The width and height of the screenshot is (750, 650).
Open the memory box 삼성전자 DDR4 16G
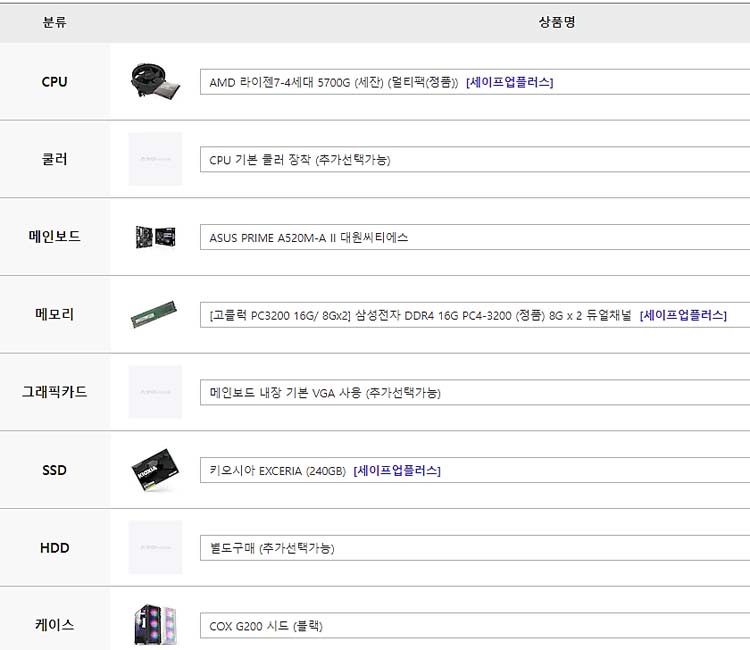pos(475,315)
